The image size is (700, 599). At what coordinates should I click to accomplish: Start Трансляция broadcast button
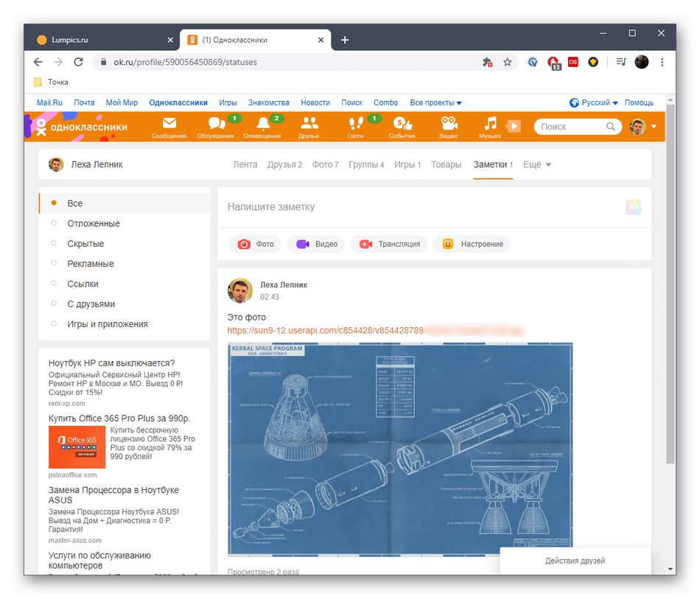pyautogui.click(x=389, y=244)
